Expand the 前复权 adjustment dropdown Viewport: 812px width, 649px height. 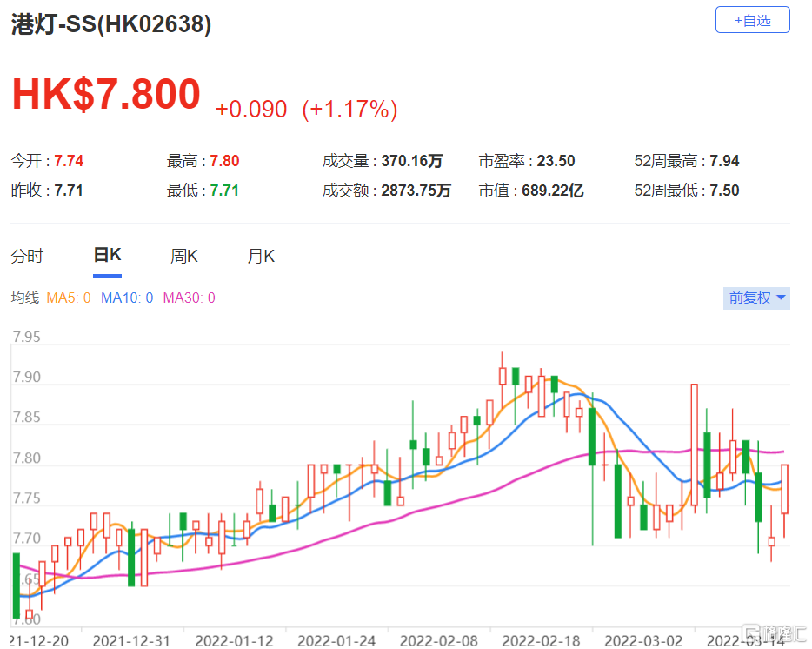point(756,298)
